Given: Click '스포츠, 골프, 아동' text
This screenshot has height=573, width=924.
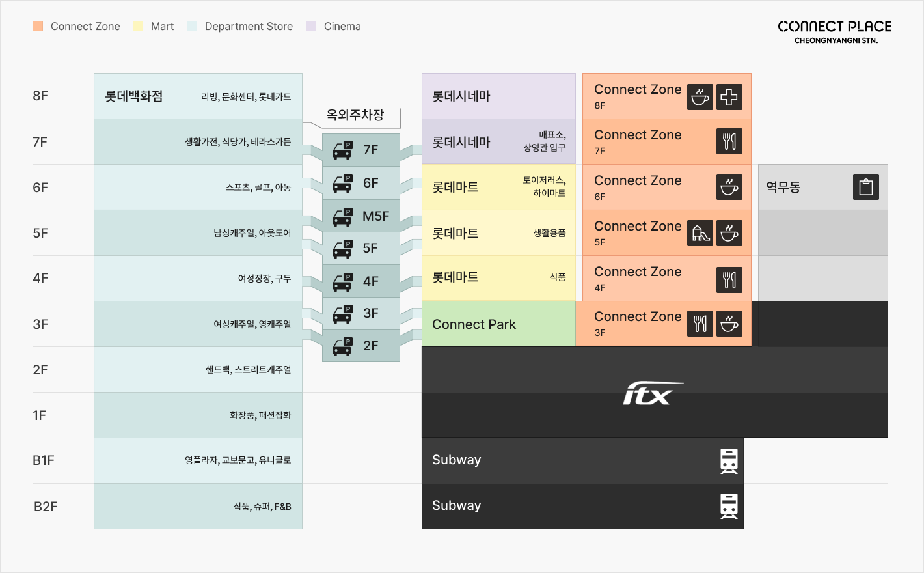Looking at the screenshot, I should coord(258,188).
